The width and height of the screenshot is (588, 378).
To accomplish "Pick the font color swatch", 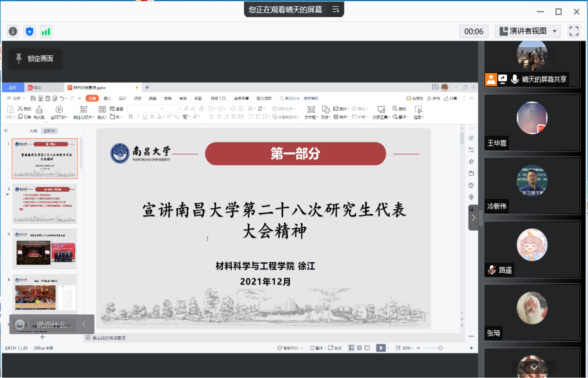I will coord(160,117).
